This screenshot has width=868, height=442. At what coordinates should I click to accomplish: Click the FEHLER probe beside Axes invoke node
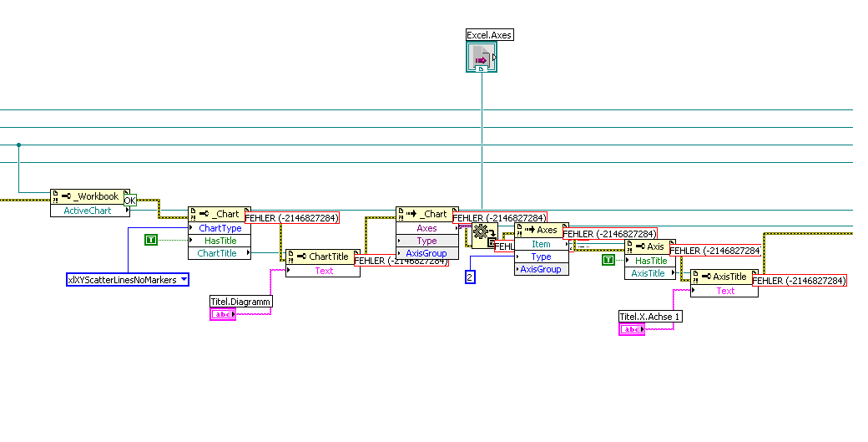[x=610, y=234]
